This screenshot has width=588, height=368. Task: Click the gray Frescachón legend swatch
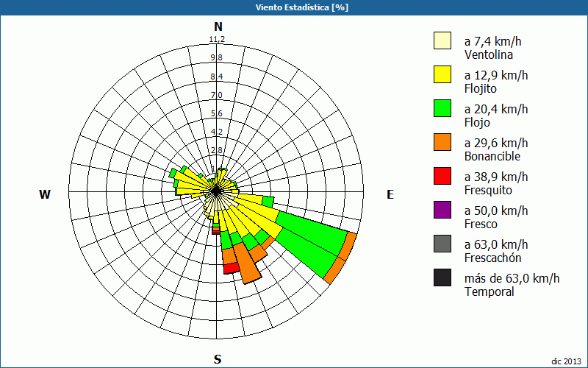pyautogui.click(x=442, y=244)
